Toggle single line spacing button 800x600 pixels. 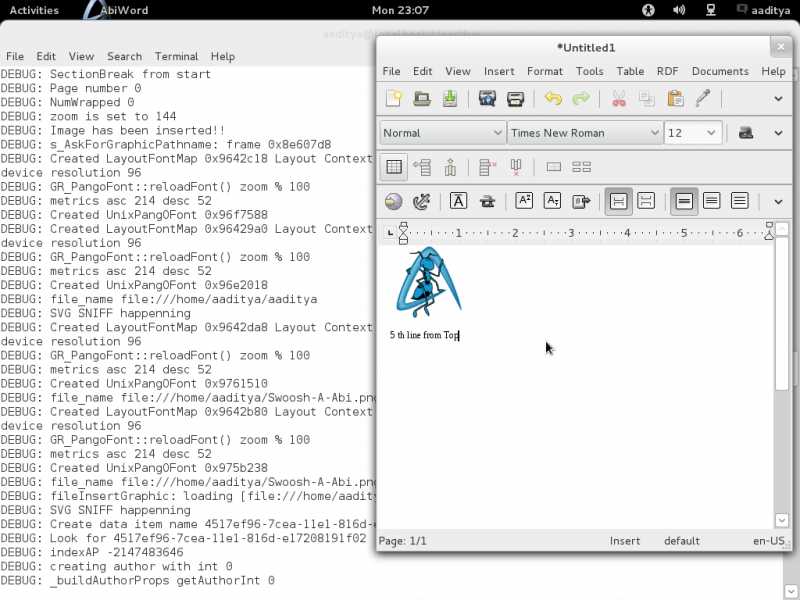tap(684, 201)
